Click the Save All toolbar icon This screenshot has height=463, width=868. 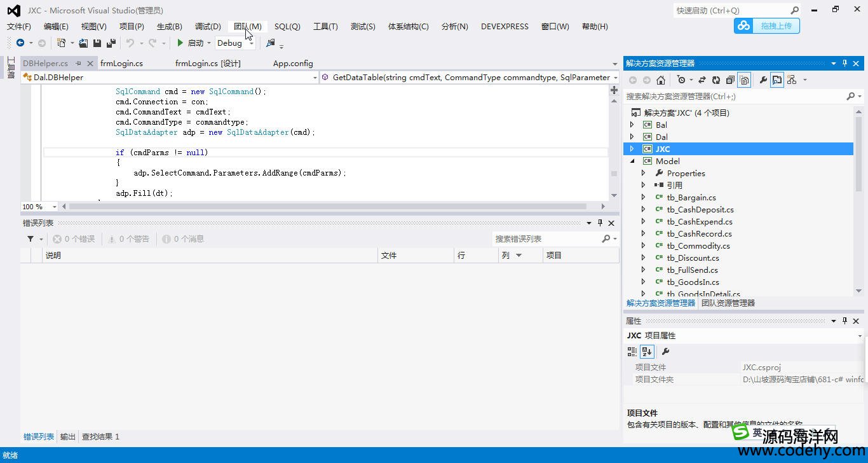(x=111, y=43)
